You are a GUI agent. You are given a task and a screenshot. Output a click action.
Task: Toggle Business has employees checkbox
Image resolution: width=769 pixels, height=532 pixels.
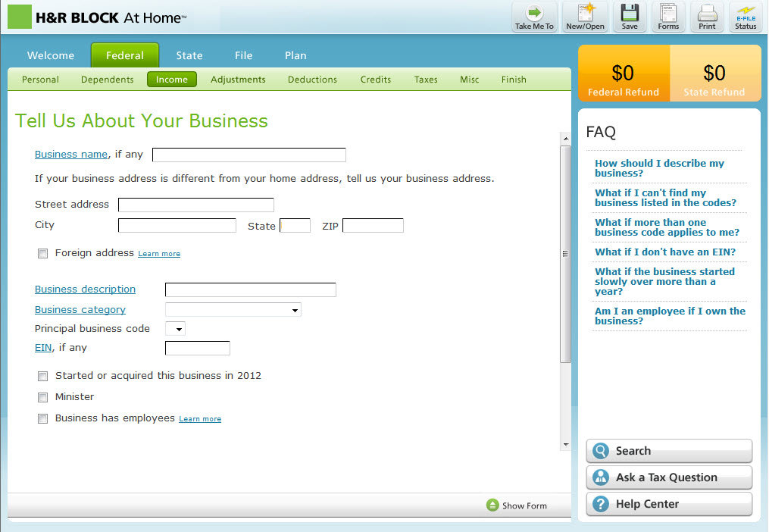coord(43,418)
